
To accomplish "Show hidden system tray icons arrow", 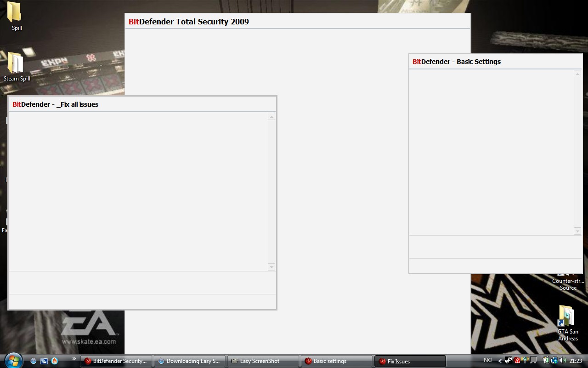I will tap(500, 361).
